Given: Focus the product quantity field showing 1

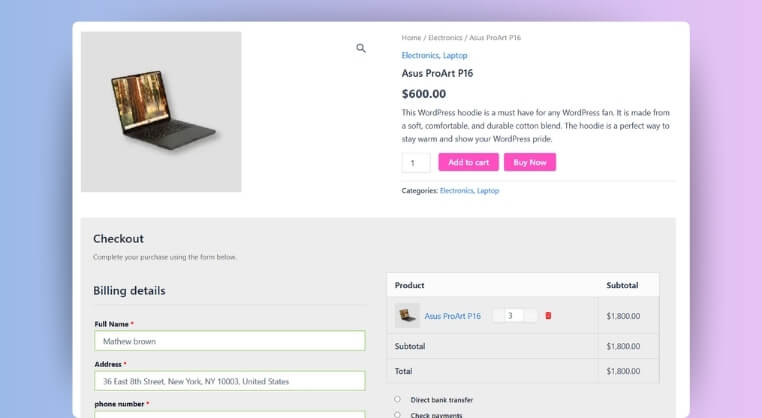Looking at the screenshot, I should point(416,163).
